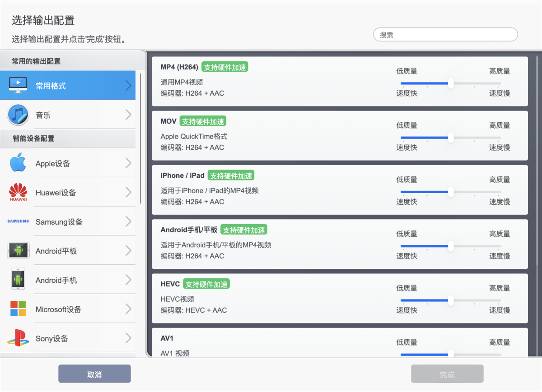Image resolution: width=542 pixels, height=392 pixels.
Task: Expand Apple设备 with its chevron arrow
Action: pos(129,163)
